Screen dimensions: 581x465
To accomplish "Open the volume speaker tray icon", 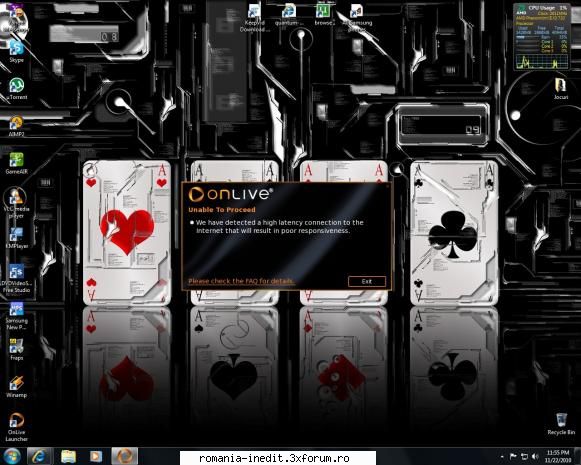I will coord(535,457).
